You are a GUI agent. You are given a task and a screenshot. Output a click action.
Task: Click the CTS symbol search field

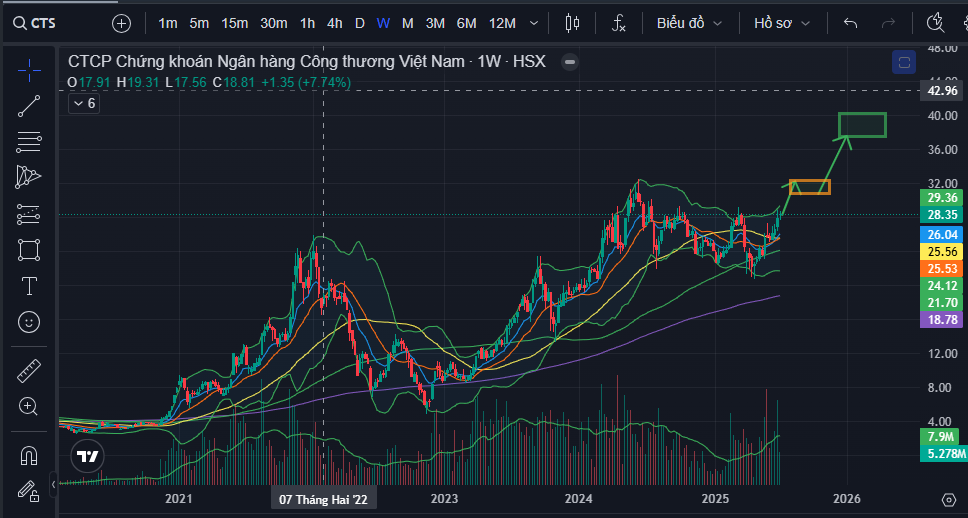pos(50,23)
